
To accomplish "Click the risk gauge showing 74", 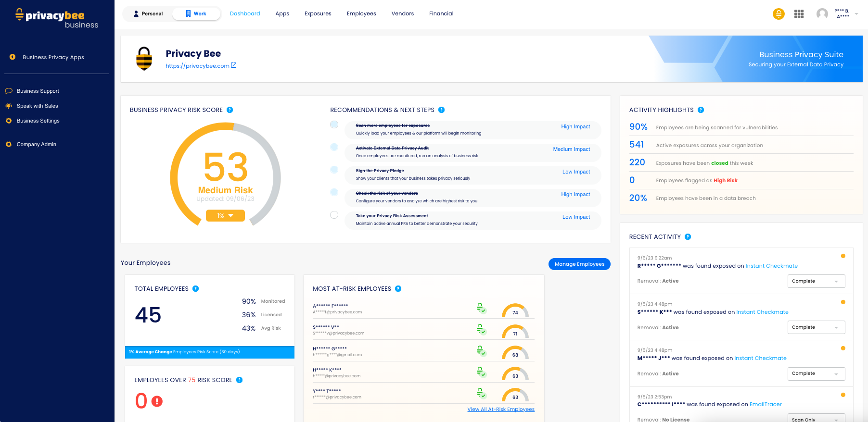I will tap(515, 310).
